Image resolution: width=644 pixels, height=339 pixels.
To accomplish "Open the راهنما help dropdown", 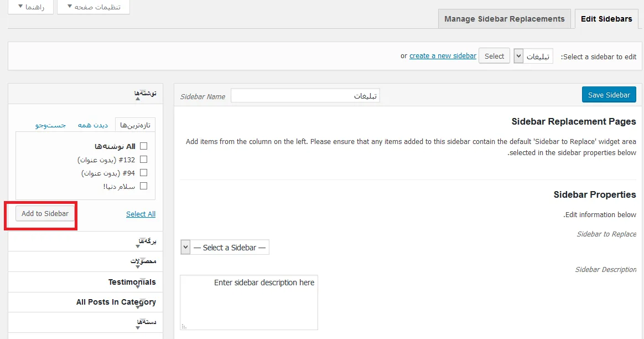I will [x=31, y=7].
